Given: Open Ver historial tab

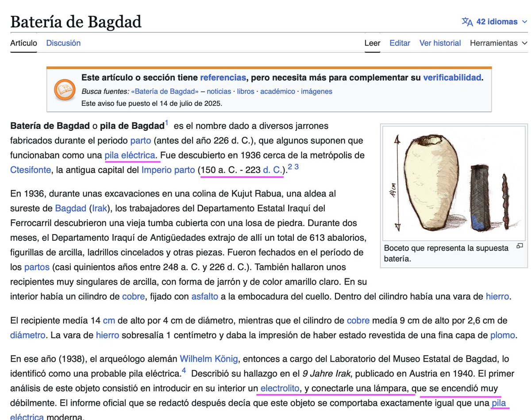Looking at the screenshot, I should click(x=440, y=43).
